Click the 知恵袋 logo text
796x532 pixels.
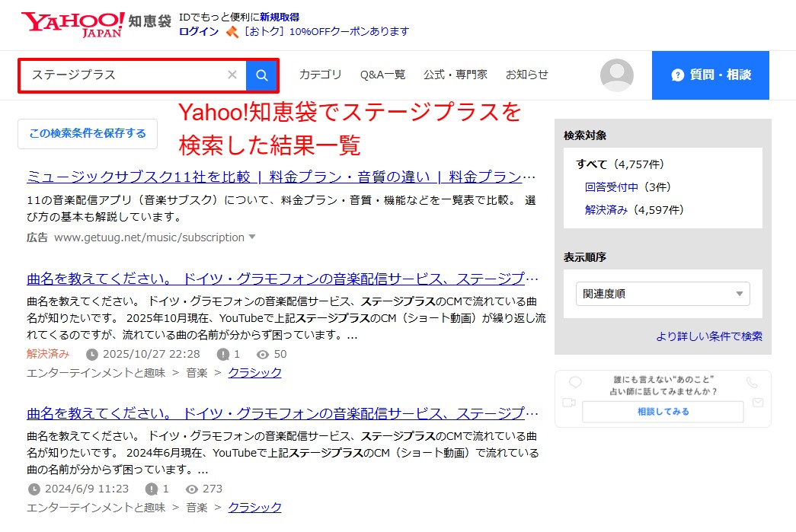point(150,21)
